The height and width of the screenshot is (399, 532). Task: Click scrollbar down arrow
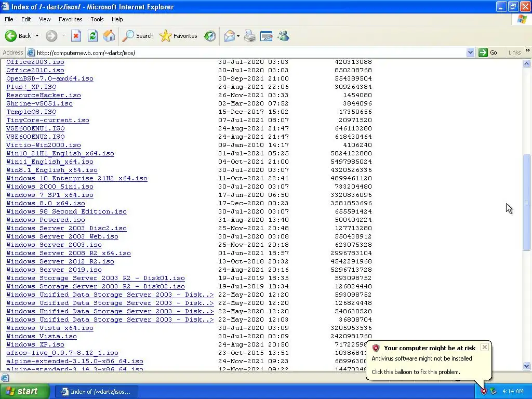527,366
